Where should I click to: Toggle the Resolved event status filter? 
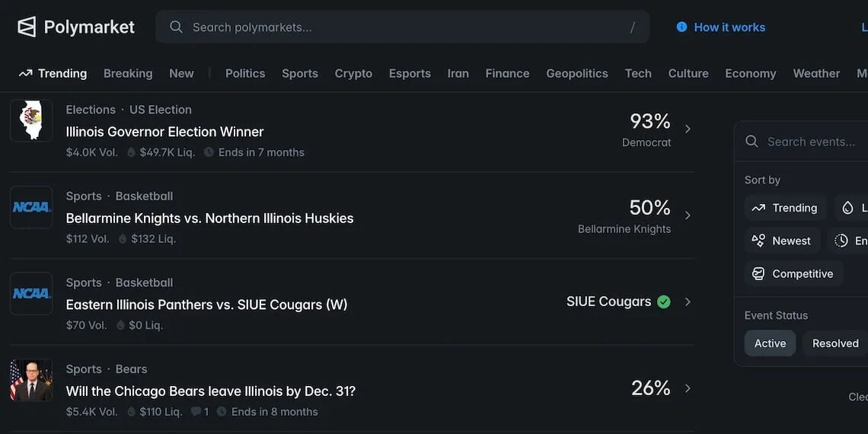[x=834, y=343]
